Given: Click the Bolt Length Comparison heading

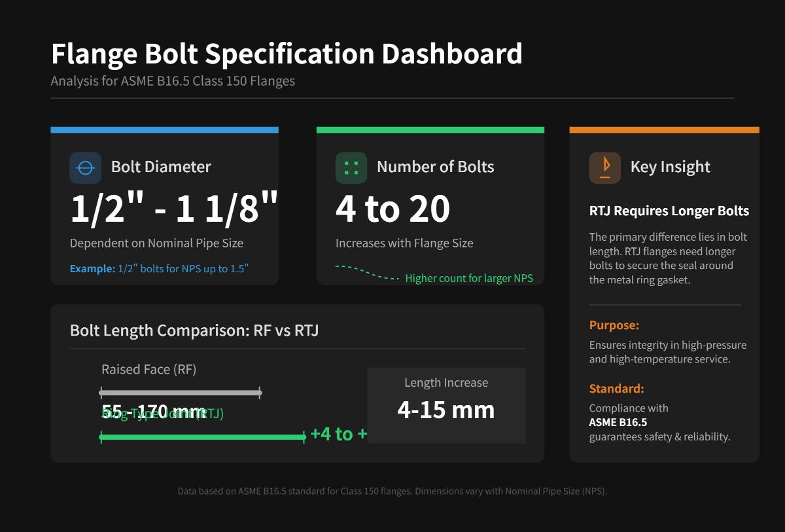Looking at the screenshot, I should tap(194, 330).
